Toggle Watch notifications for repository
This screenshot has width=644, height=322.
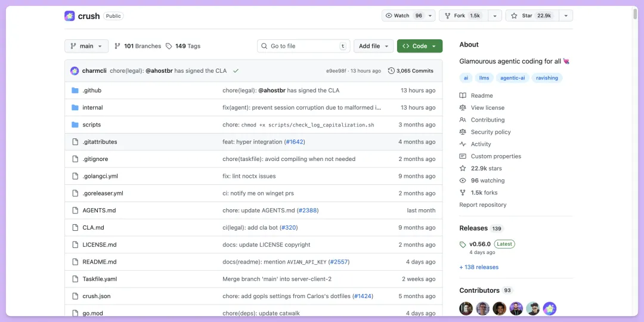[x=405, y=16]
